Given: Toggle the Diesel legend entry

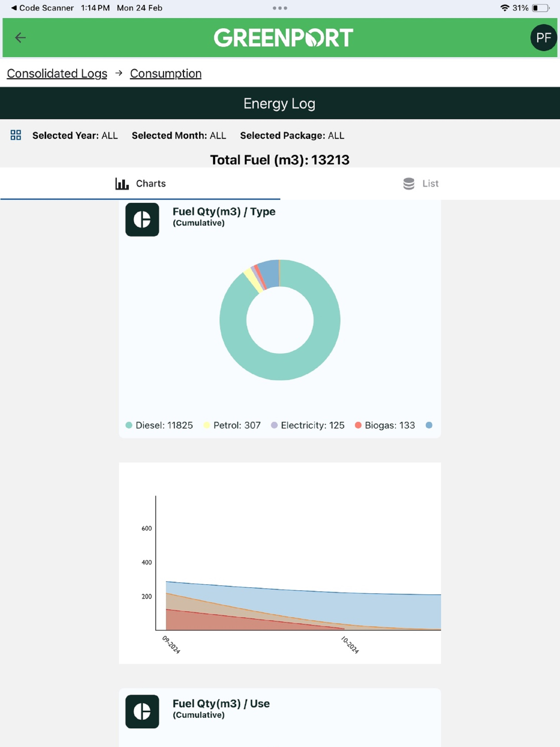Looking at the screenshot, I should (159, 425).
